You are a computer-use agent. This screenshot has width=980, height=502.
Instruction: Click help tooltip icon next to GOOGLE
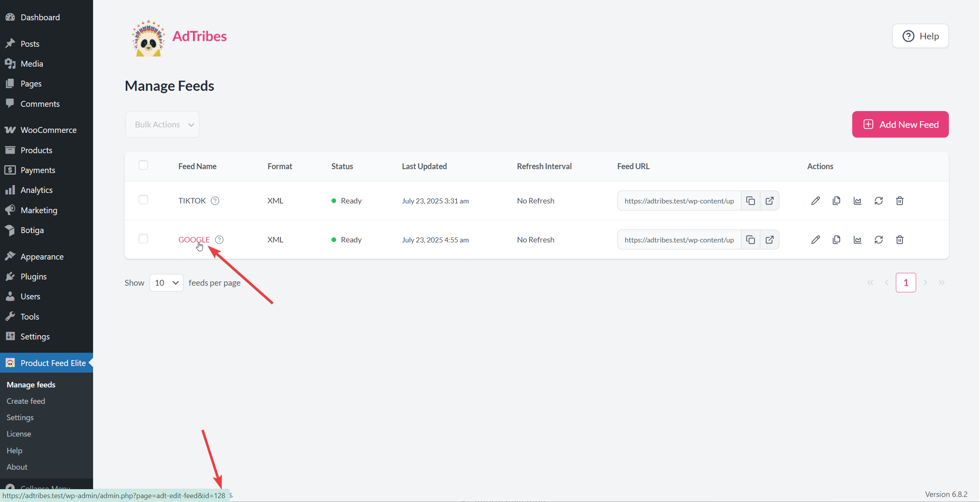coord(219,240)
